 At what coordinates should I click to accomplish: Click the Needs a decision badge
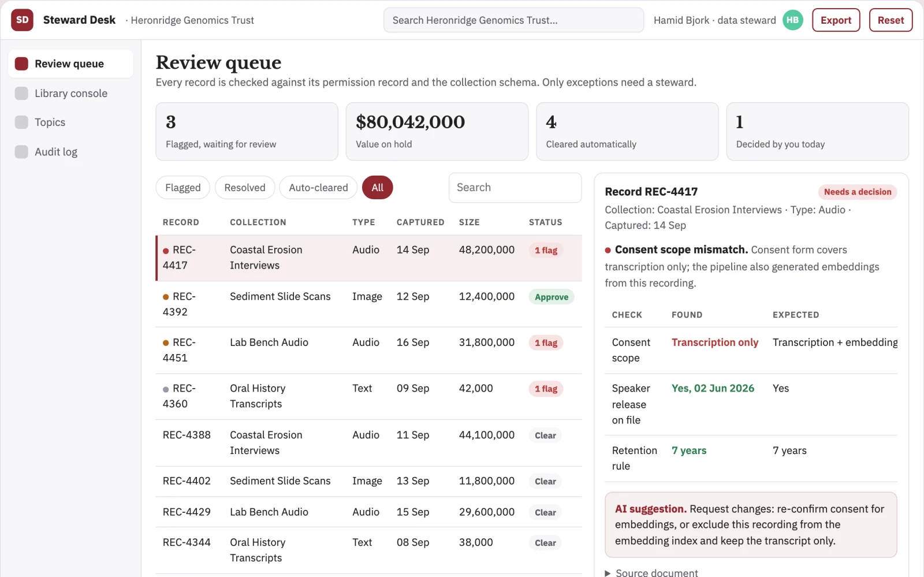click(857, 192)
